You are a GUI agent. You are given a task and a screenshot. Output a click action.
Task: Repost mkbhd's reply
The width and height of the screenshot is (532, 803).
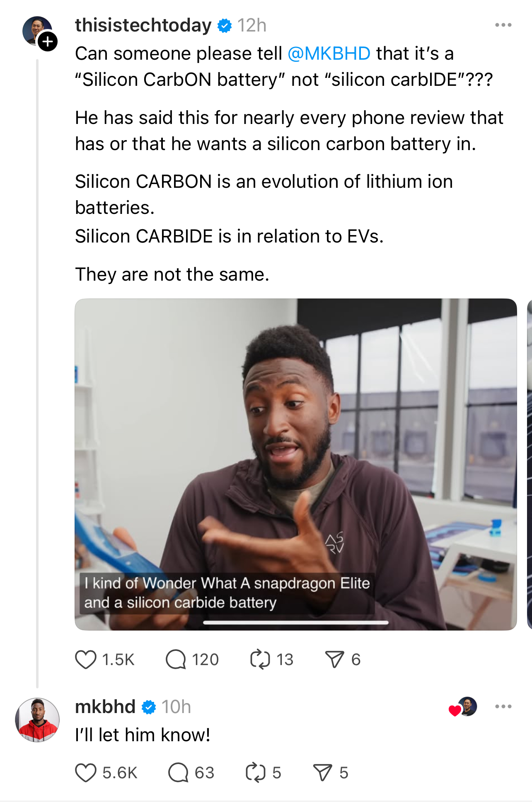(x=255, y=773)
